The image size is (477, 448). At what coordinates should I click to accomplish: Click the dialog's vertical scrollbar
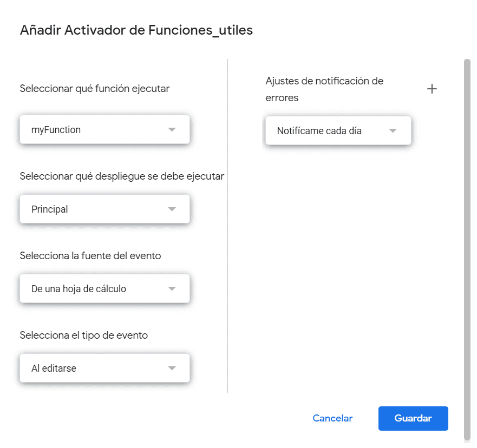[467, 249]
